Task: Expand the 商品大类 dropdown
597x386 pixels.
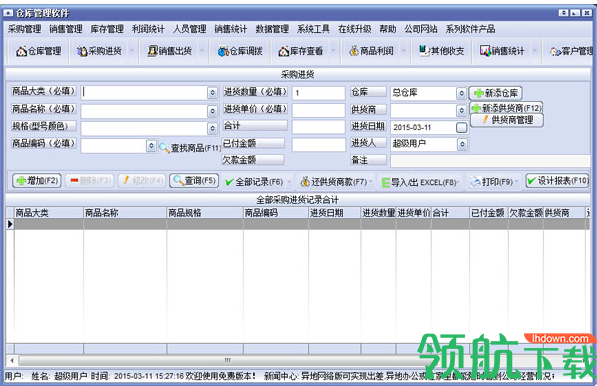Action: coord(212,93)
